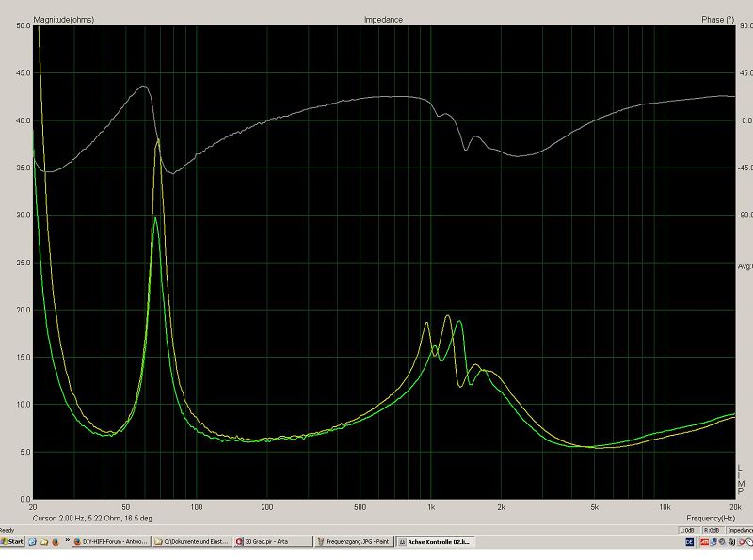The image size is (753, 560).
Task: Launch Firefox from the quick launch bar
Action: pos(56,542)
